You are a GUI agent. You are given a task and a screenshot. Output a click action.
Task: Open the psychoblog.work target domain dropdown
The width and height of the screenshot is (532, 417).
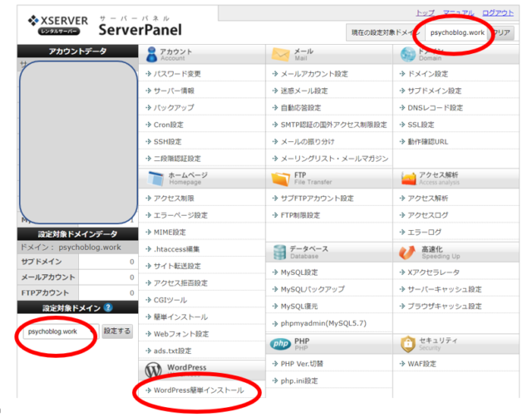(x=61, y=331)
